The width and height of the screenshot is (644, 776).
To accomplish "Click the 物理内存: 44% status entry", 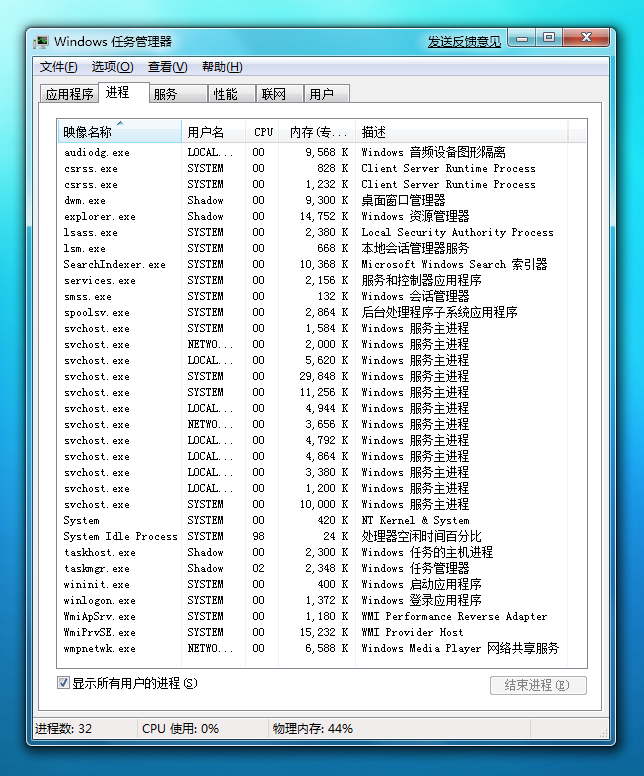I will pyautogui.click(x=312, y=728).
